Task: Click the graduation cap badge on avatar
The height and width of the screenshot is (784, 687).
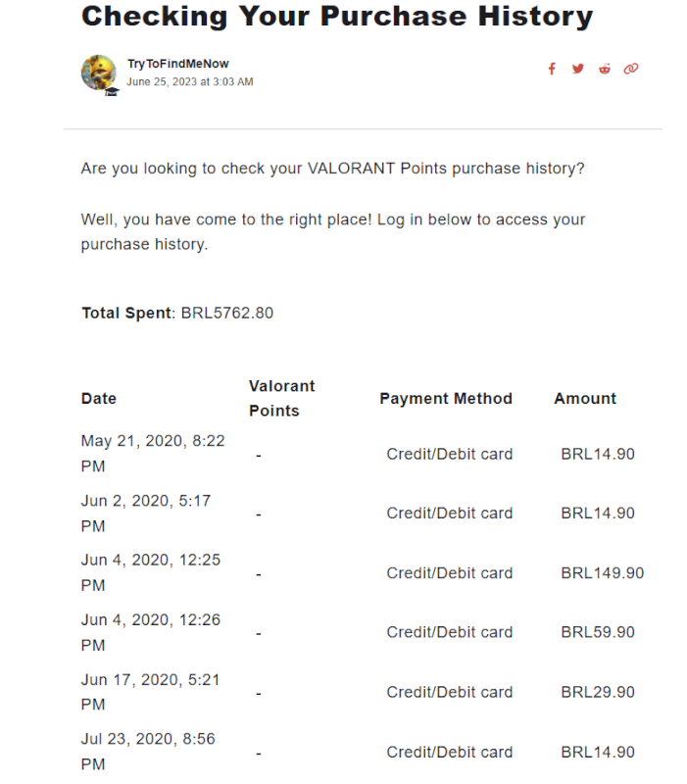Action: pyautogui.click(x=111, y=91)
